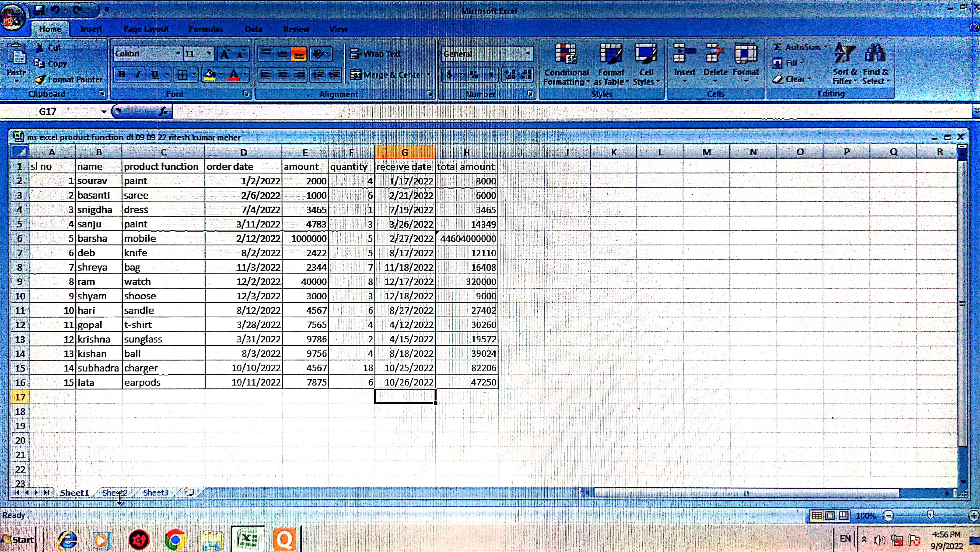
Task: Select cell H6 containing 44604000000
Action: [x=467, y=239]
